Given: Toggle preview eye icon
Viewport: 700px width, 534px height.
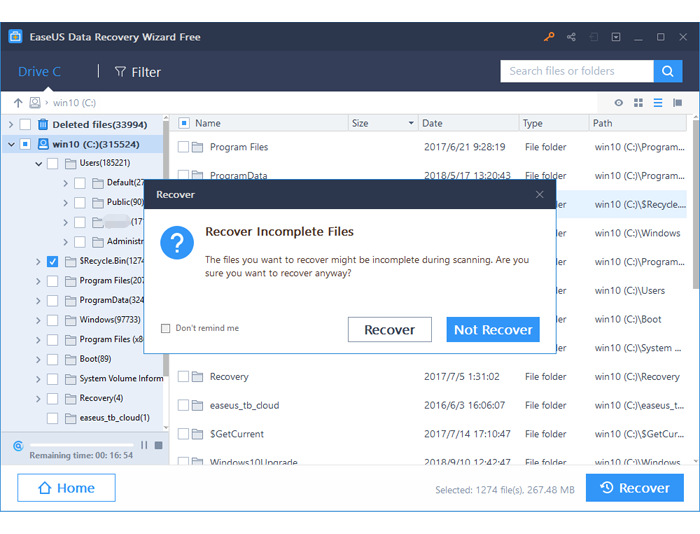Looking at the screenshot, I should point(618,103).
